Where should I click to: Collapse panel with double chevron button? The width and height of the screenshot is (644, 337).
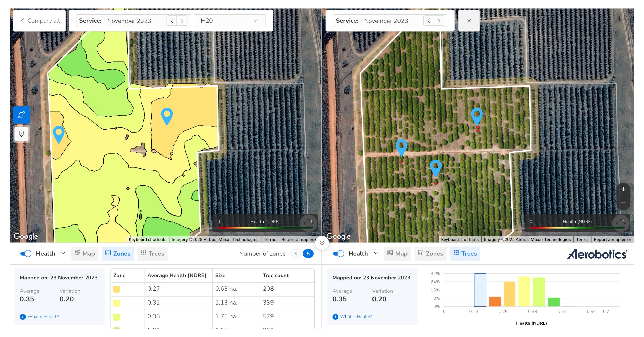tap(322, 243)
